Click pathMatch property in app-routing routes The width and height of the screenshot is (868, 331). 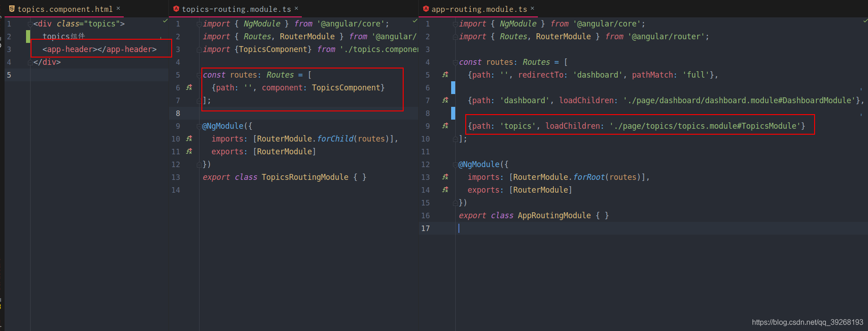(x=652, y=75)
